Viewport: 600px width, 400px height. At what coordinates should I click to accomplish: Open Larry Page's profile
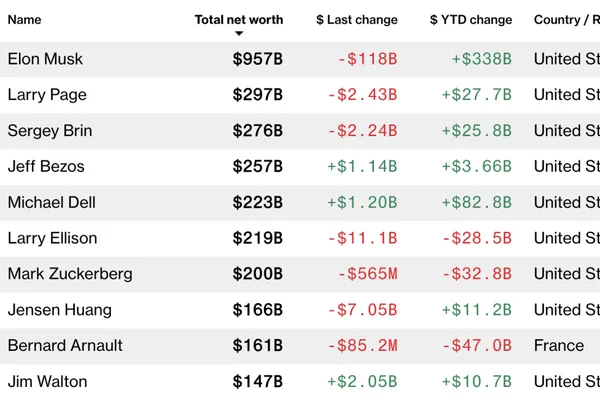[47, 95]
